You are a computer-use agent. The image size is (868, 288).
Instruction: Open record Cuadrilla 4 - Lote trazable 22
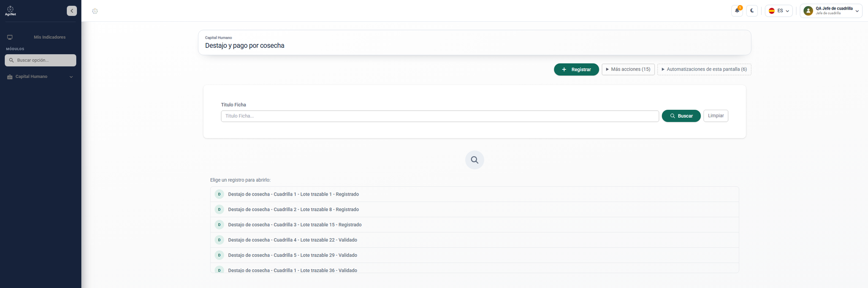point(474,240)
